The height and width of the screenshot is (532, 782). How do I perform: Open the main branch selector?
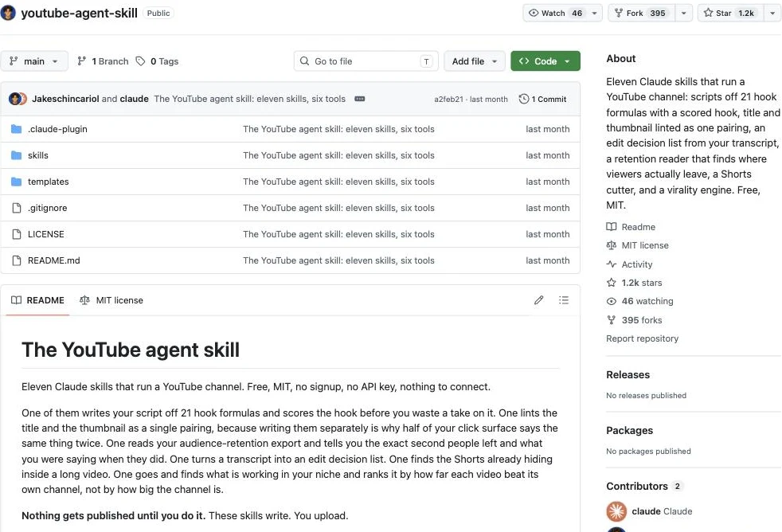34,61
